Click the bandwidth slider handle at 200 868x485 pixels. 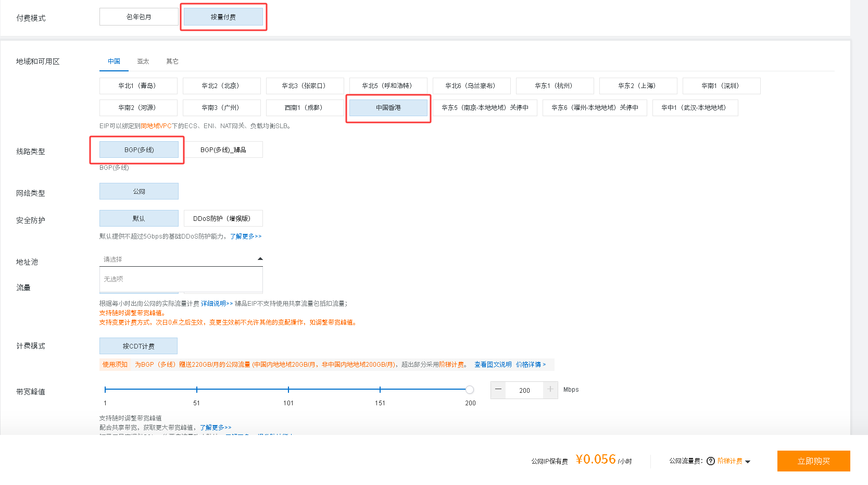(469, 389)
